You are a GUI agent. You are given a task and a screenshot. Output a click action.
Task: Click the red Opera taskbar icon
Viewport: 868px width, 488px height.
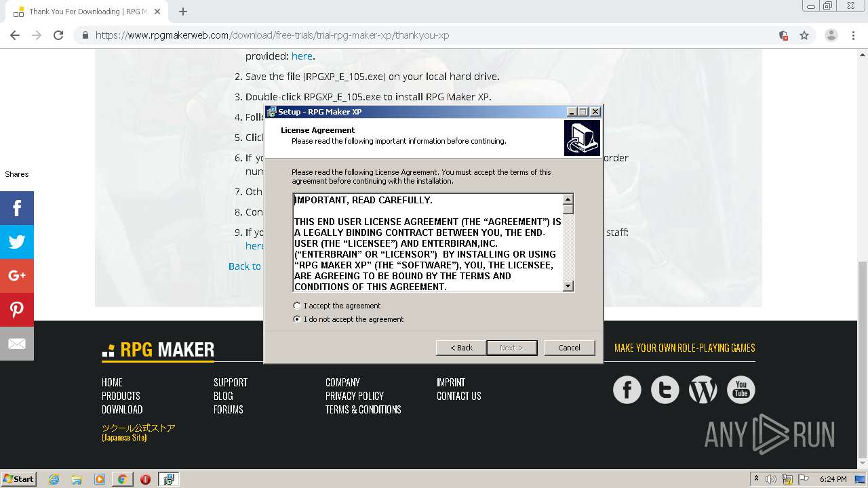145,479
